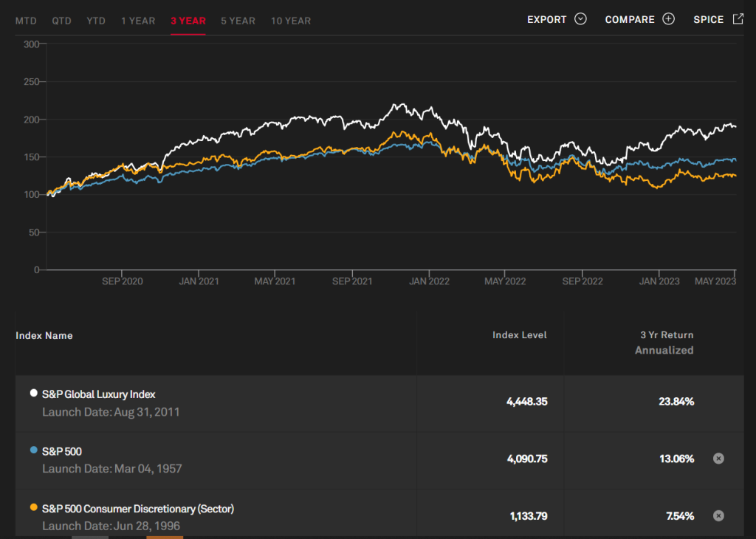This screenshot has height=539, width=756.
Task: Click index level value 1,133.79
Action: tap(529, 516)
